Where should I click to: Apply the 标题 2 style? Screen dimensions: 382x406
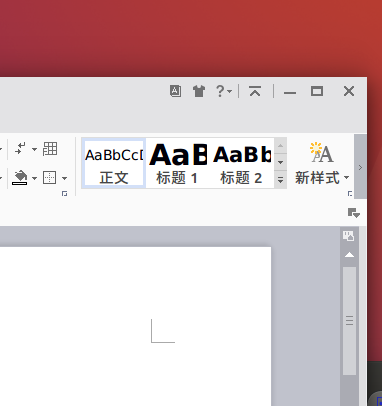click(x=241, y=163)
